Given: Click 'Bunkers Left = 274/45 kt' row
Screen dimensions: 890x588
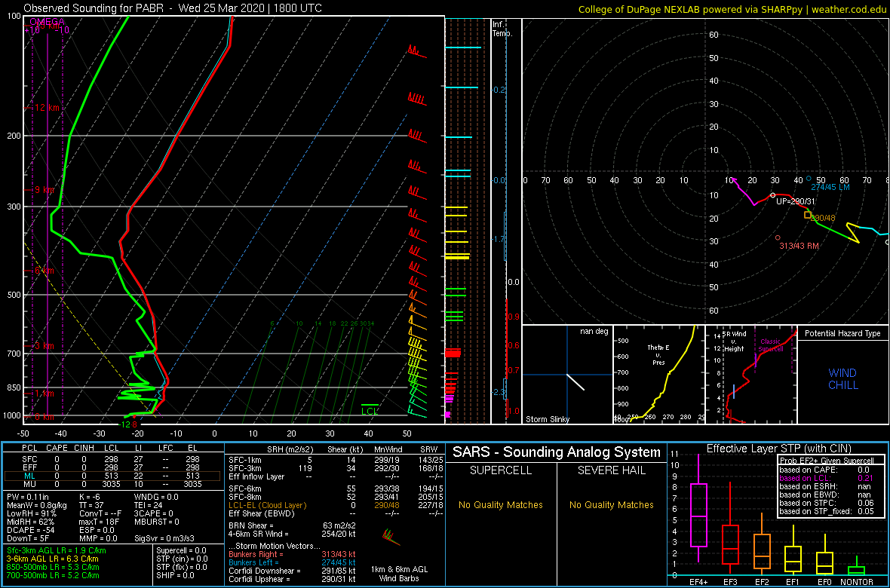Looking at the screenshot, I should (293, 562).
